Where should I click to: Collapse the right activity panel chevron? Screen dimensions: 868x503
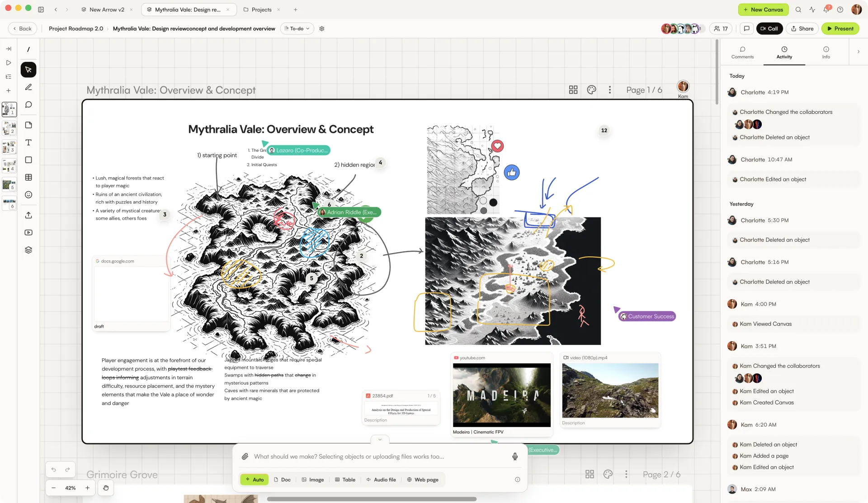pyautogui.click(x=859, y=52)
